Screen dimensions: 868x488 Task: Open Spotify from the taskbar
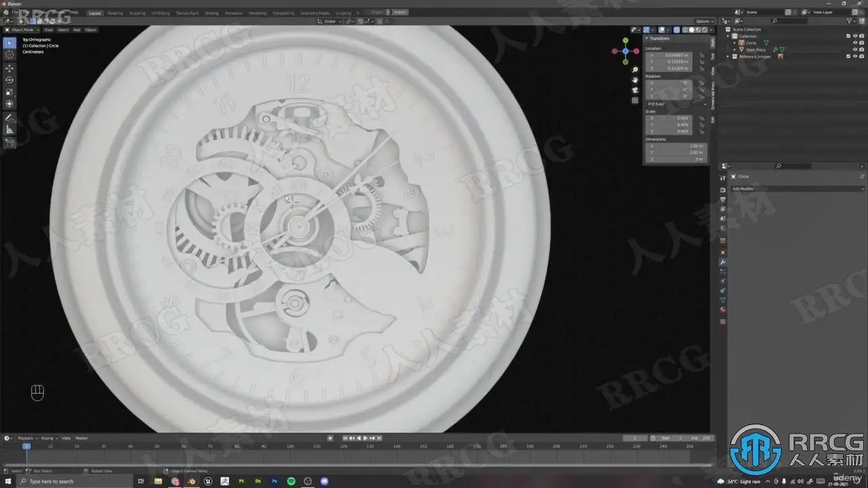(x=291, y=481)
